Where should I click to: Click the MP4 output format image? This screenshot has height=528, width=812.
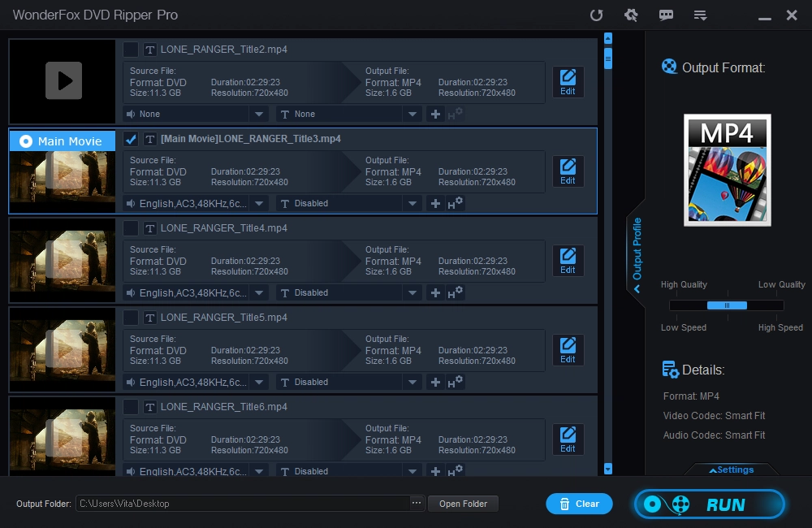coord(727,170)
